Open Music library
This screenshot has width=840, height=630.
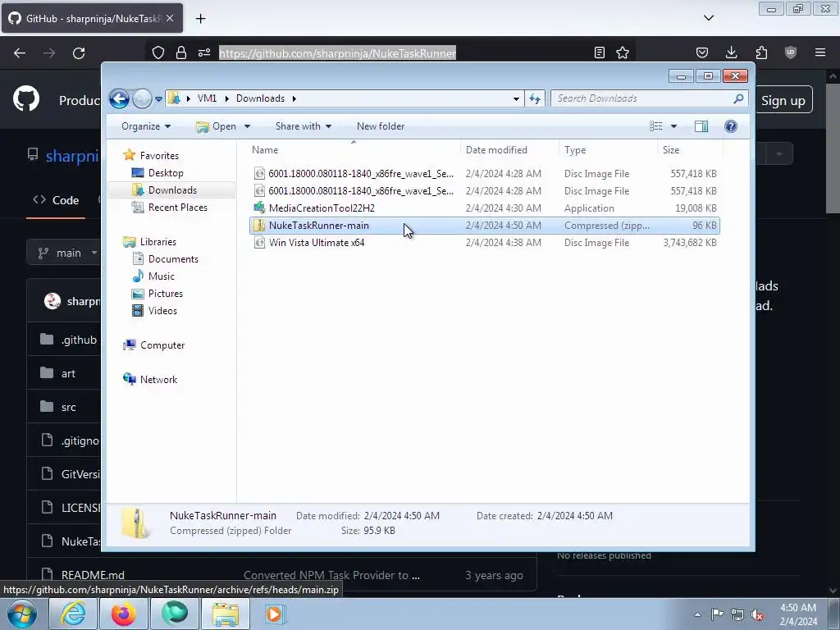pos(161,276)
